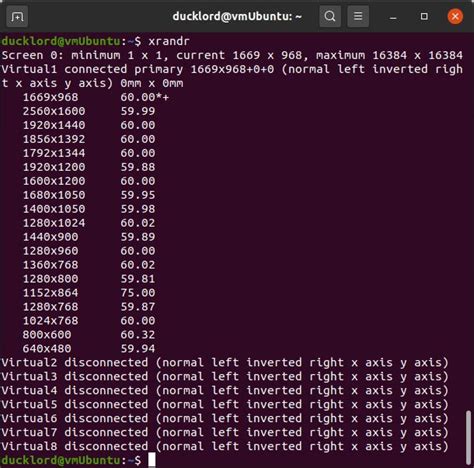Click the 1152x864 resolution entry
Image resolution: width=474 pixels, height=468 pixels.
[x=50, y=293]
